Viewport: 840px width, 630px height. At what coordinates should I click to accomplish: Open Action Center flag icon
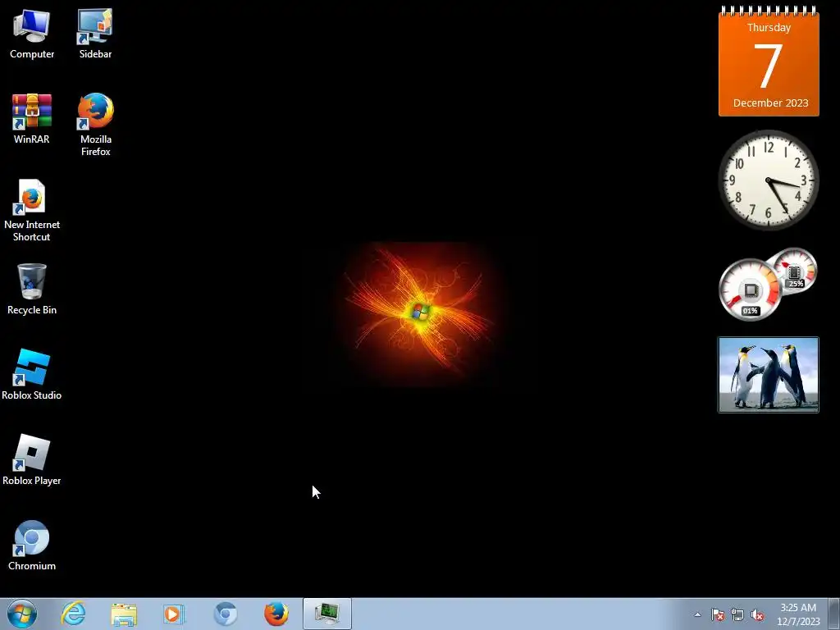718,614
